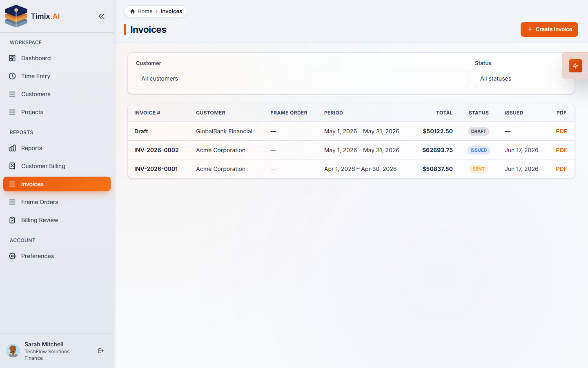This screenshot has width=588, height=368.
Task: Click the ISSUED status badge
Action: tap(479, 150)
